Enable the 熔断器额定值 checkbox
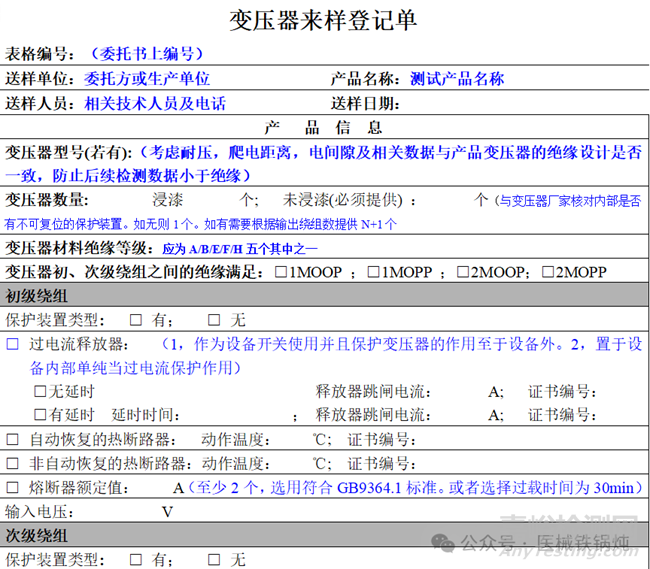The height and width of the screenshot is (569, 650). tap(13, 488)
